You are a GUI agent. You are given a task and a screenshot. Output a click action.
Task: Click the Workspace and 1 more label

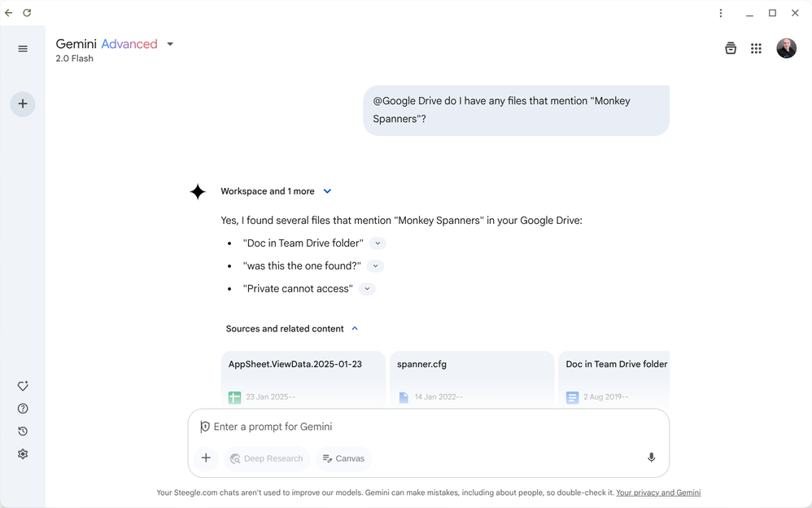coord(267,191)
